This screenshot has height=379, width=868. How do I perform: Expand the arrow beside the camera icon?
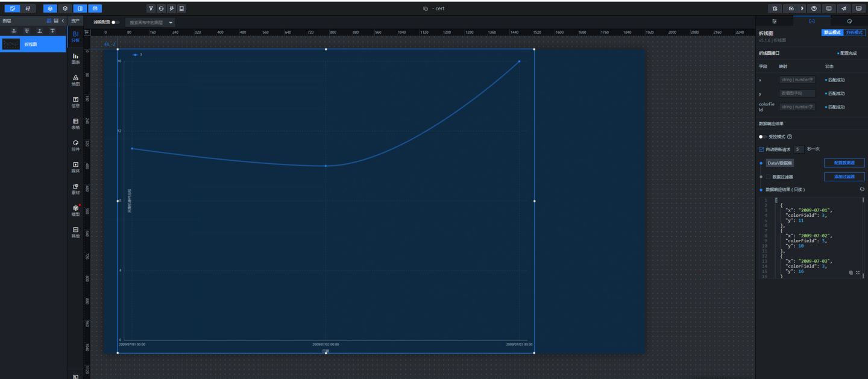tap(802, 8)
